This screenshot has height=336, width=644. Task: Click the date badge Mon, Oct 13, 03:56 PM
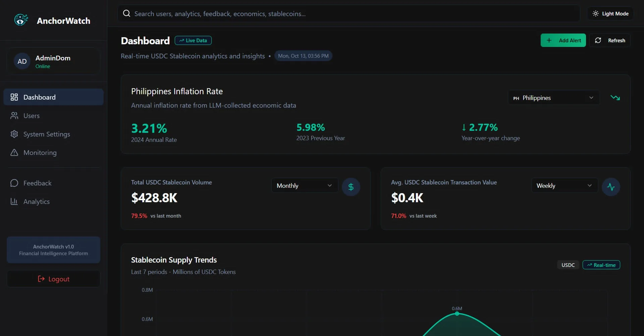(x=303, y=56)
